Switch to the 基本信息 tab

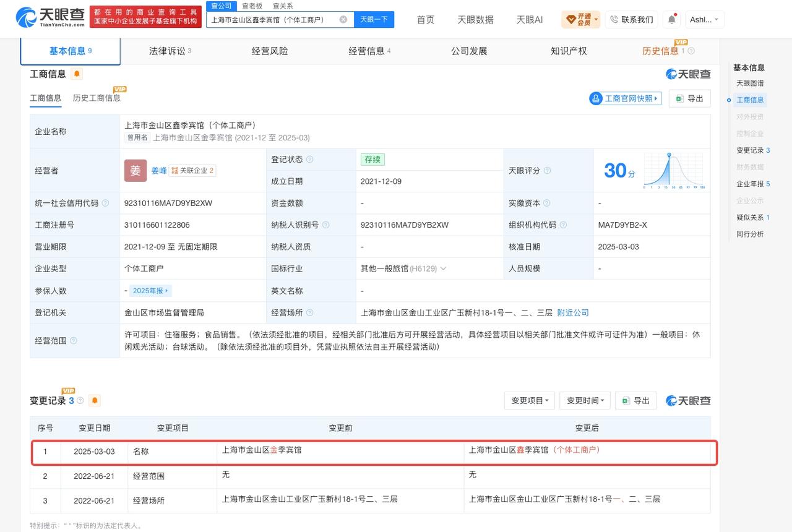click(x=71, y=51)
